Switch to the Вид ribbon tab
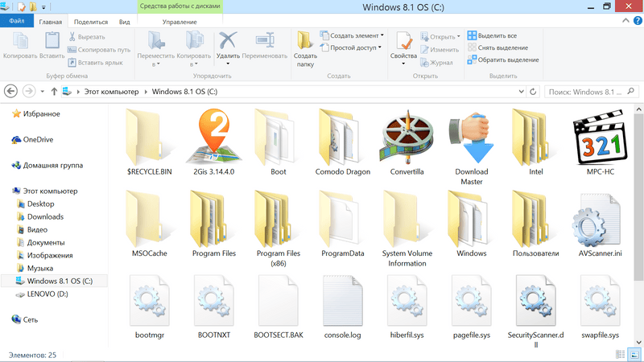644x362 pixels. [125, 22]
